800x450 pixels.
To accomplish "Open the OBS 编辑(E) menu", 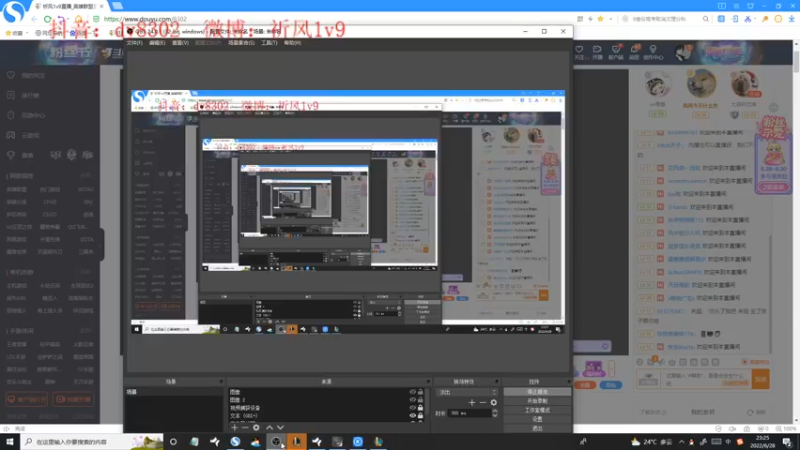I will (157, 43).
